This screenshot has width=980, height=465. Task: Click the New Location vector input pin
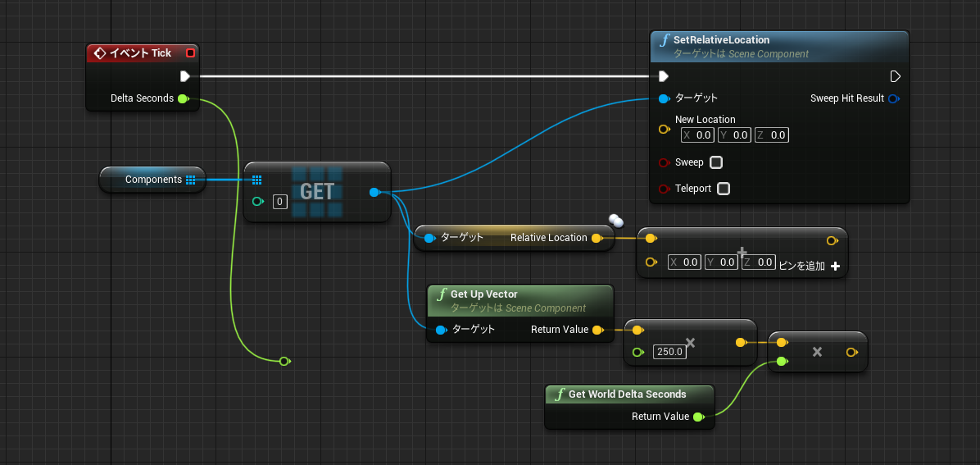click(665, 130)
